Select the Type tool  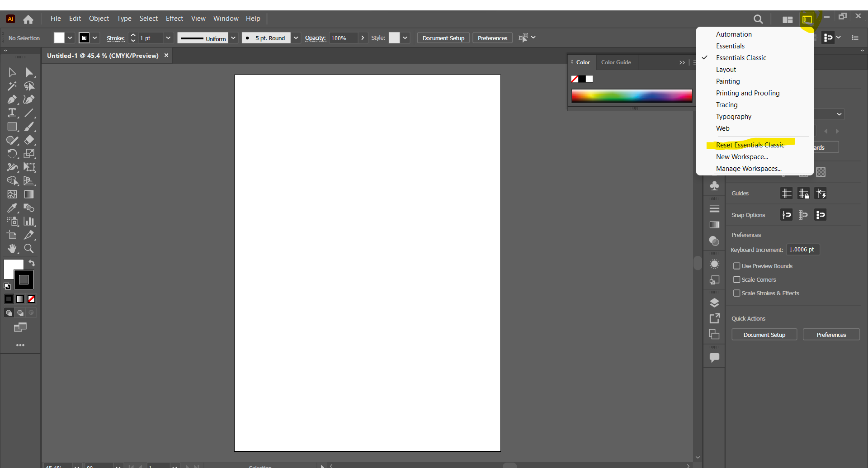tap(12, 113)
